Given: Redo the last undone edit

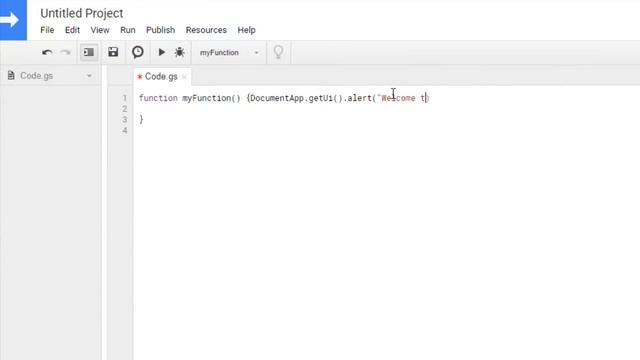Looking at the screenshot, I should [x=65, y=52].
